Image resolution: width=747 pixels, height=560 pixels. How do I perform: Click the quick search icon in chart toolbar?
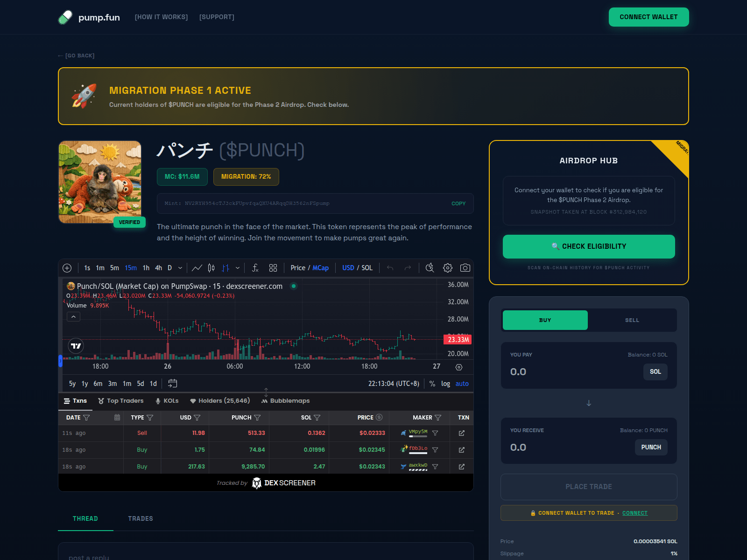tap(430, 268)
